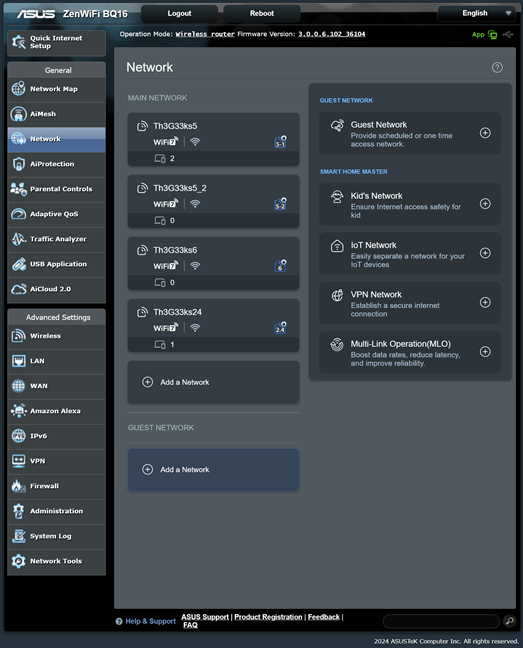This screenshot has height=648, width=523.
Task: Click plus icon for Guest Network
Action: [x=485, y=133]
